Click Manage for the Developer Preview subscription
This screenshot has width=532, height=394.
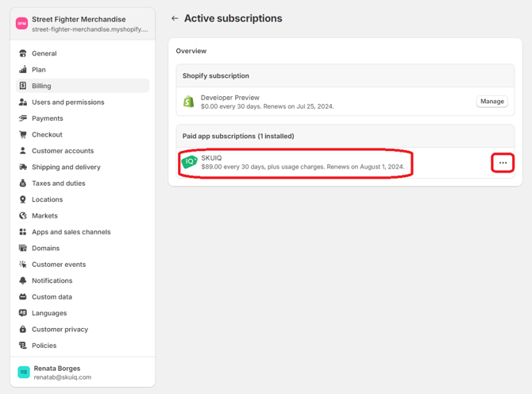point(492,102)
